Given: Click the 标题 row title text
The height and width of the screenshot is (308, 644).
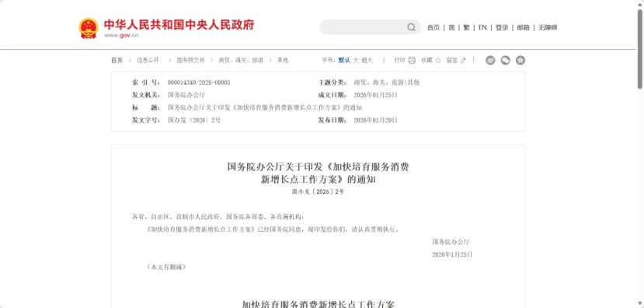Looking at the screenshot, I should click(265, 108).
